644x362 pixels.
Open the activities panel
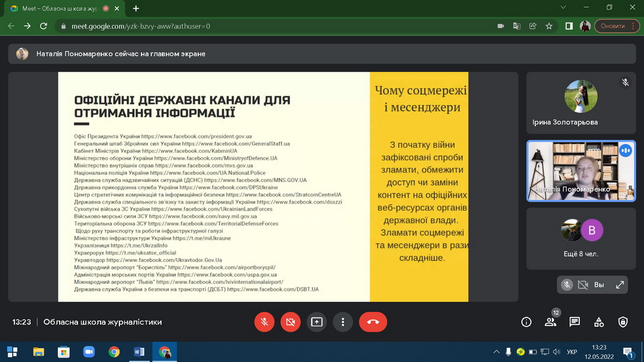point(599,322)
